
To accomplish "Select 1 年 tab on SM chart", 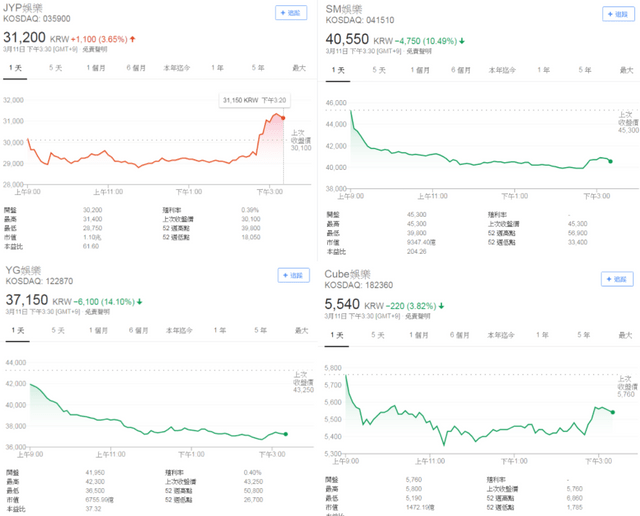I will (543, 70).
